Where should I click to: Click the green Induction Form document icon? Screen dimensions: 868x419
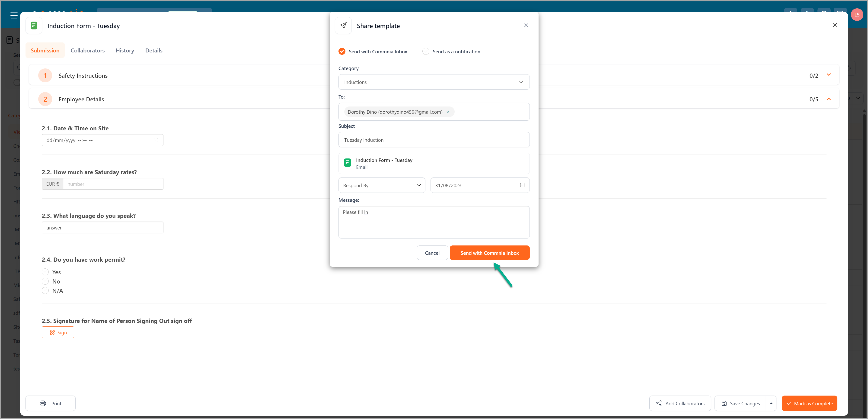[34, 26]
